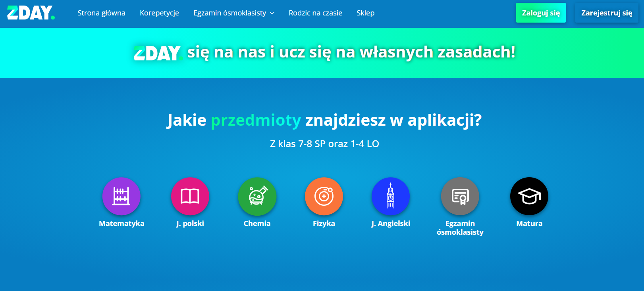Click the Chemia subject label
The image size is (644, 291).
tap(257, 224)
